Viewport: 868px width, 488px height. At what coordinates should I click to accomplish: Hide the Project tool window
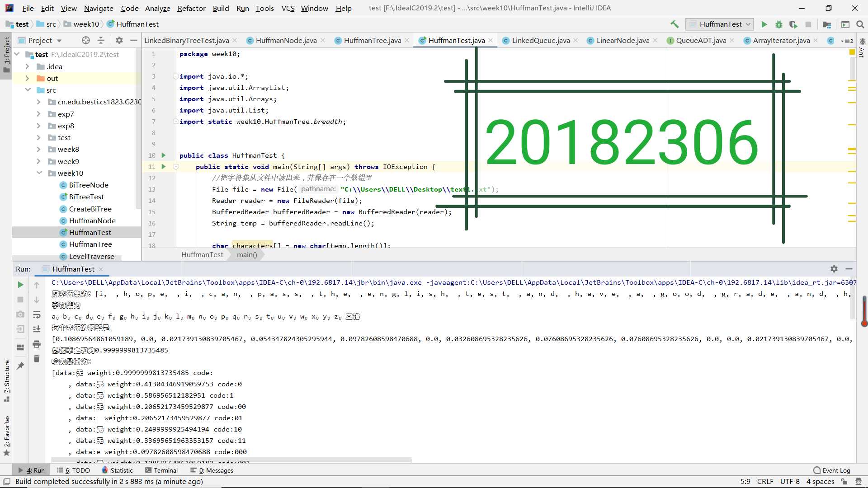click(x=133, y=40)
